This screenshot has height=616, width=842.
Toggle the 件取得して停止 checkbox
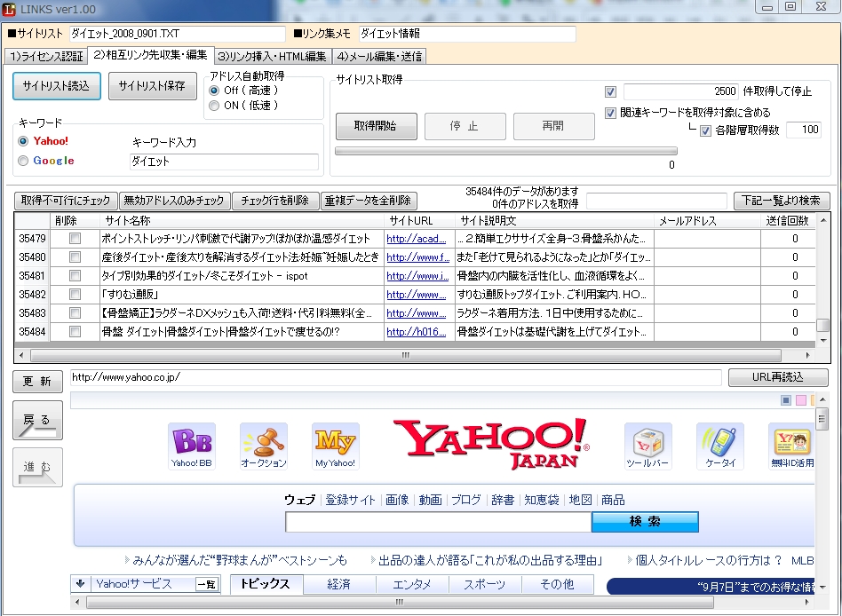[x=610, y=91]
